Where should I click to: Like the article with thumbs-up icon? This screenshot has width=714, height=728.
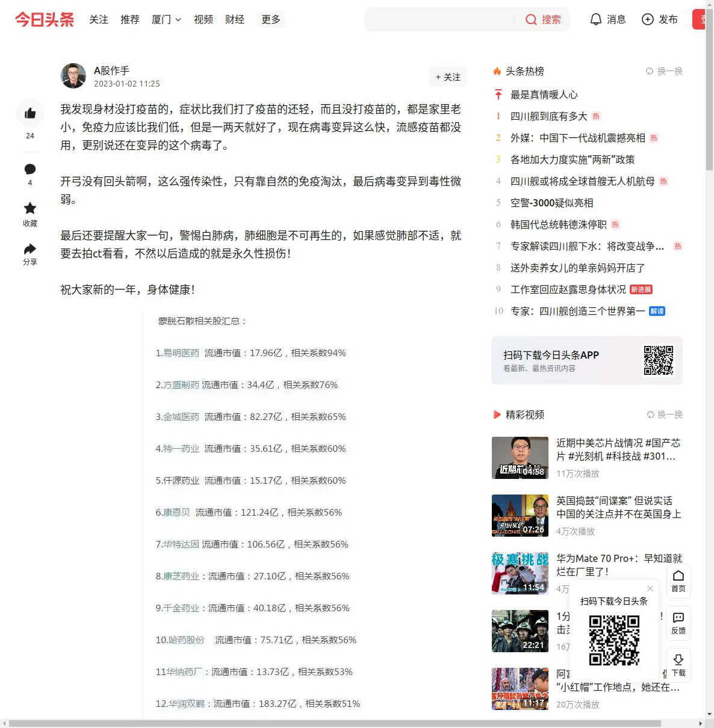(x=30, y=113)
